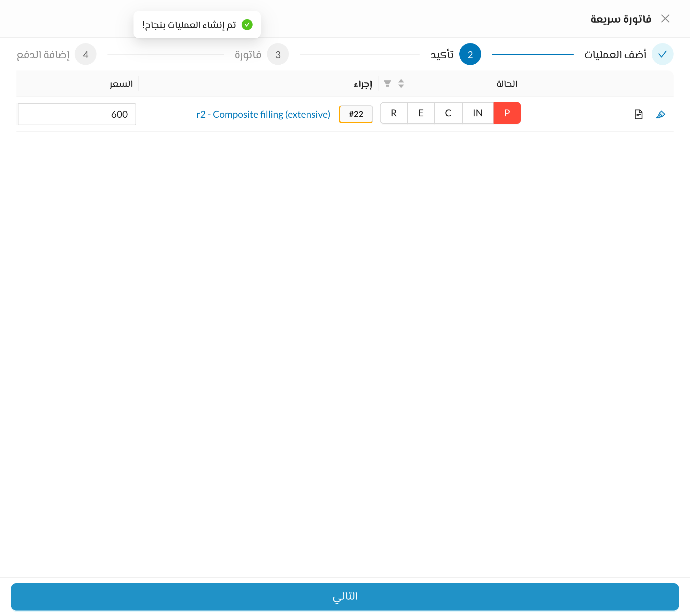Click the التالي button
The width and height of the screenshot is (690, 616).
coord(345,596)
